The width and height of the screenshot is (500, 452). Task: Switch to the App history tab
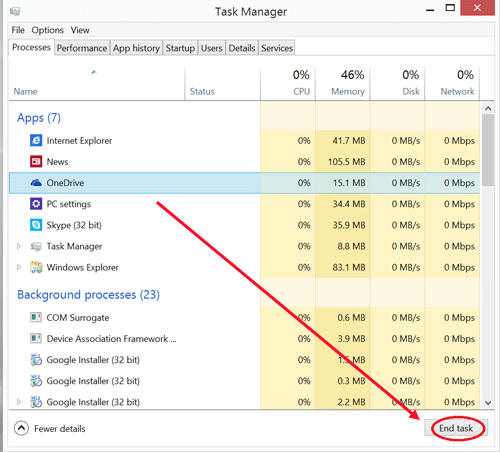pyautogui.click(x=136, y=48)
